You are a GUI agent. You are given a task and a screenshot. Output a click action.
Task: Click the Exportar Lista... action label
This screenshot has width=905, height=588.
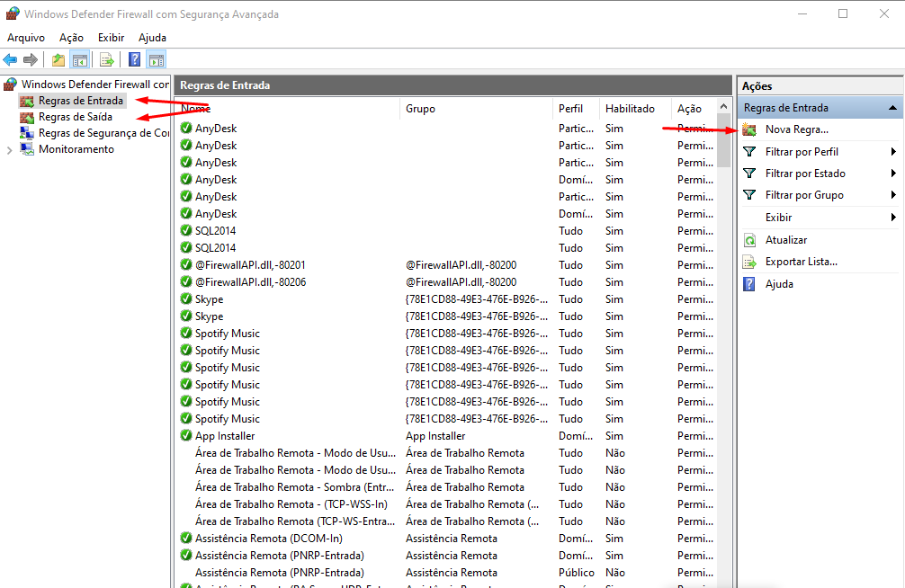[x=802, y=262]
